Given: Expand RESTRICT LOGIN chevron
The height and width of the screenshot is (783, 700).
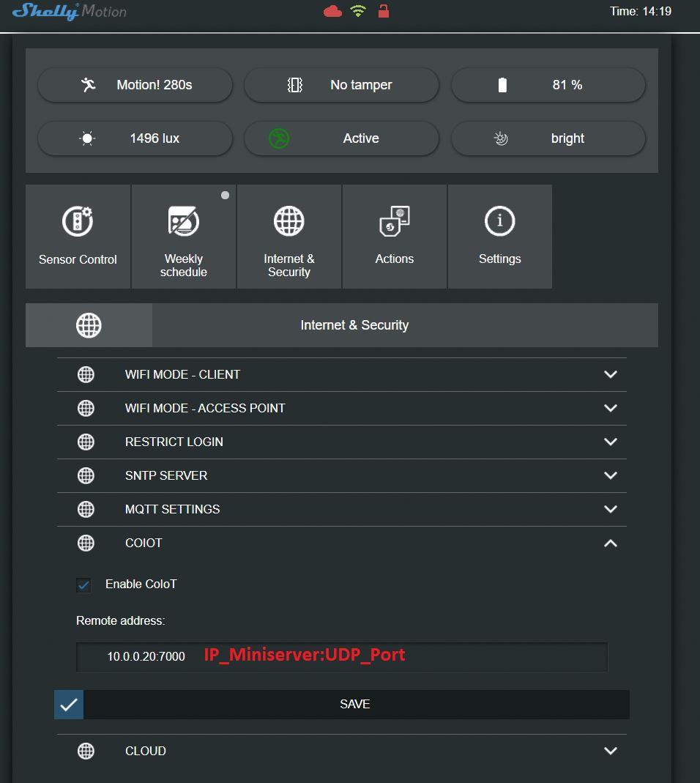Looking at the screenshot, I should tap(611, 442).
